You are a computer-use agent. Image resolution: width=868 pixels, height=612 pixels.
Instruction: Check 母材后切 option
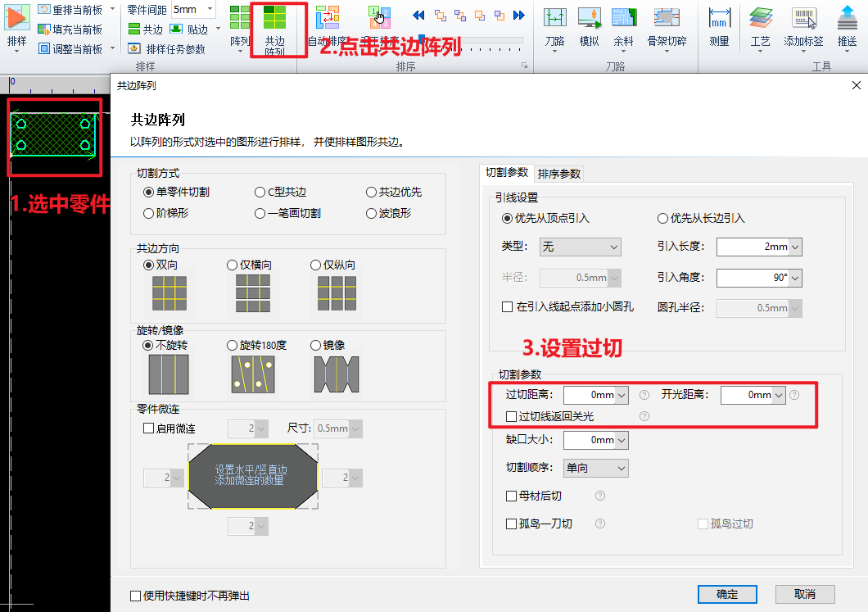(x=512, y=496)
